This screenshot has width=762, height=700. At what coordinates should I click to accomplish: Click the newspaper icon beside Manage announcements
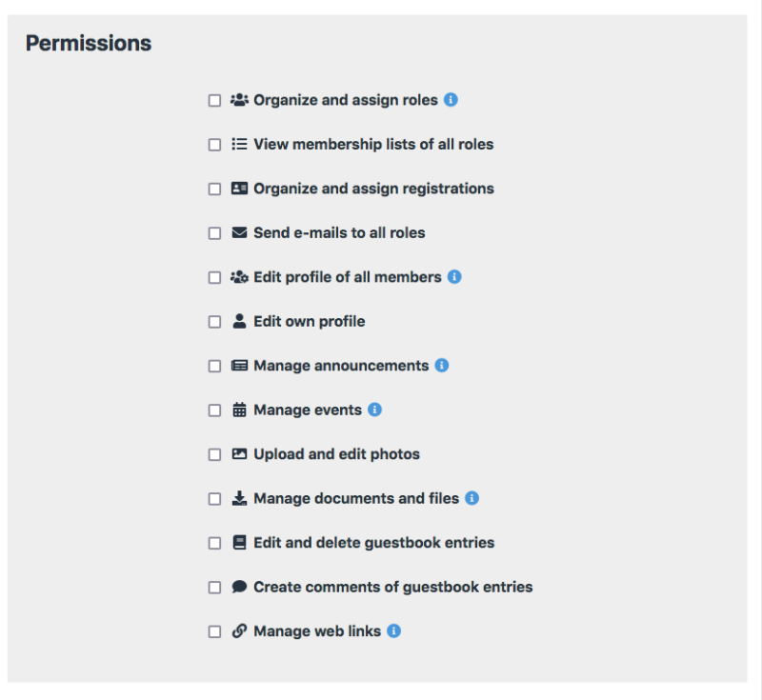[x=238, y=365]
